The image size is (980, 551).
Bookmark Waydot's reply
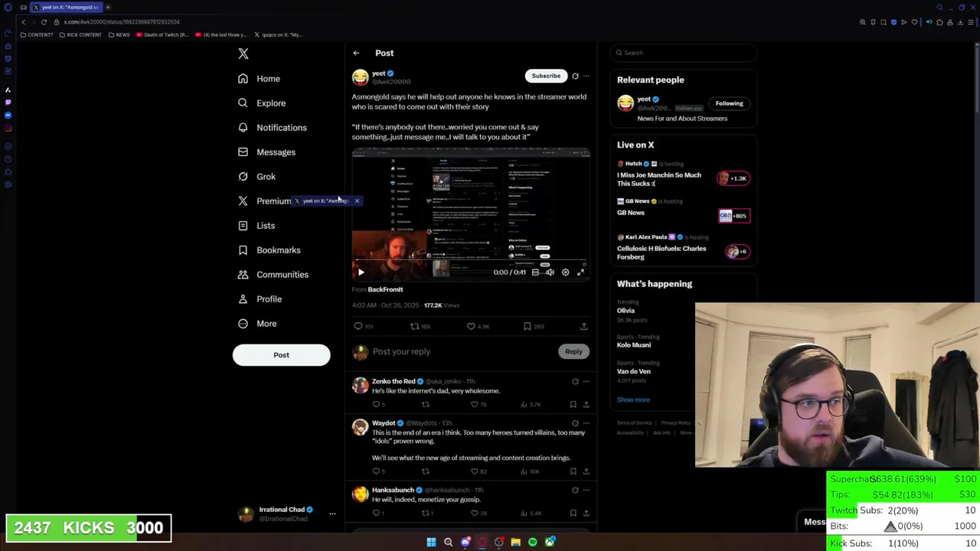tap(573, 471)
